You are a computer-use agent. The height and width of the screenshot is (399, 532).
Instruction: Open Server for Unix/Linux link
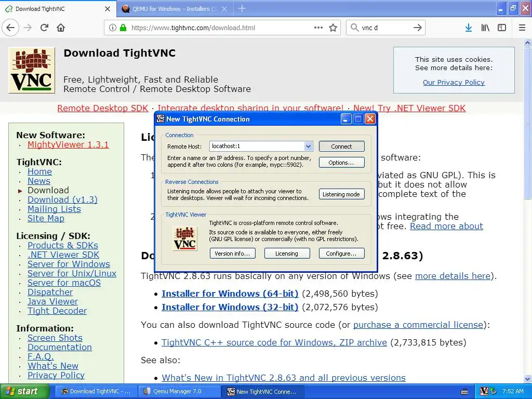point(72,273)
